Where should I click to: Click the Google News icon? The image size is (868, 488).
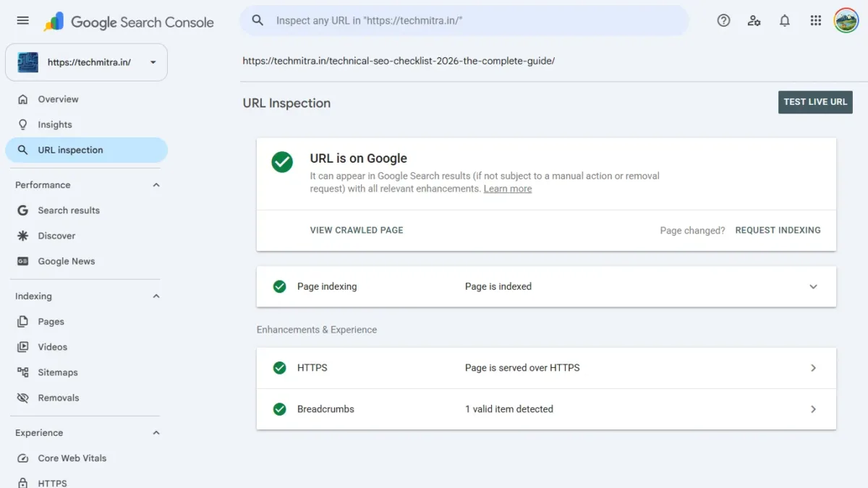tap(23, 261)
